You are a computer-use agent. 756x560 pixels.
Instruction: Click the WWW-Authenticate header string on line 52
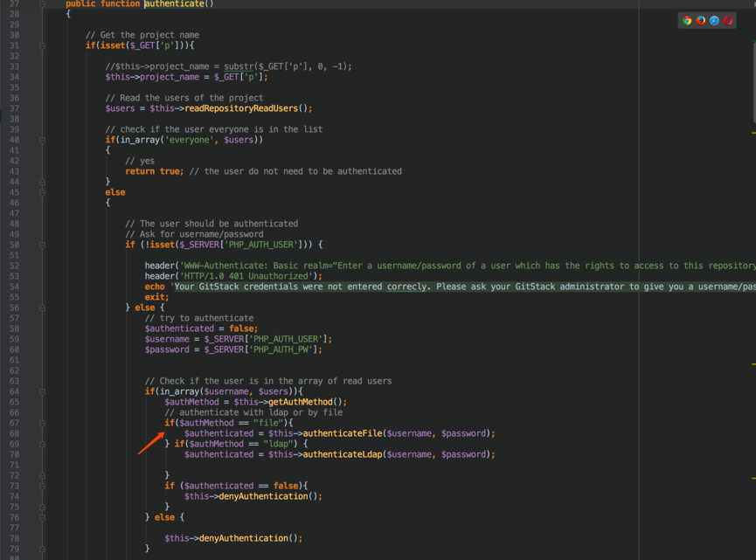468,266
